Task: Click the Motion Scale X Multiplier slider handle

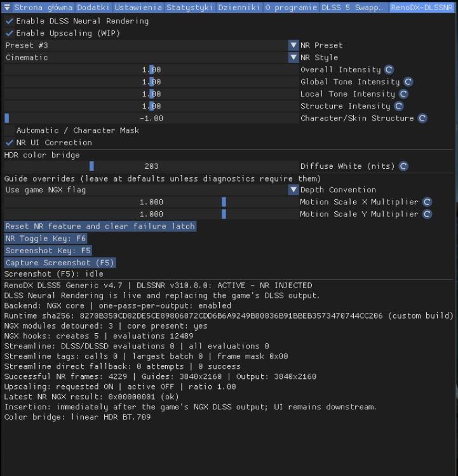Action: click(224, 202)
